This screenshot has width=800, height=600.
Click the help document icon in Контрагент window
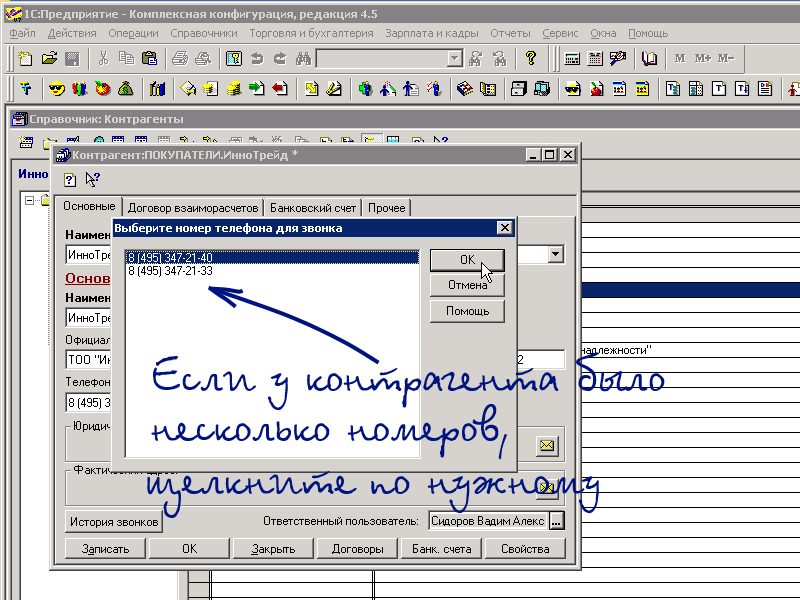(70, 180)
